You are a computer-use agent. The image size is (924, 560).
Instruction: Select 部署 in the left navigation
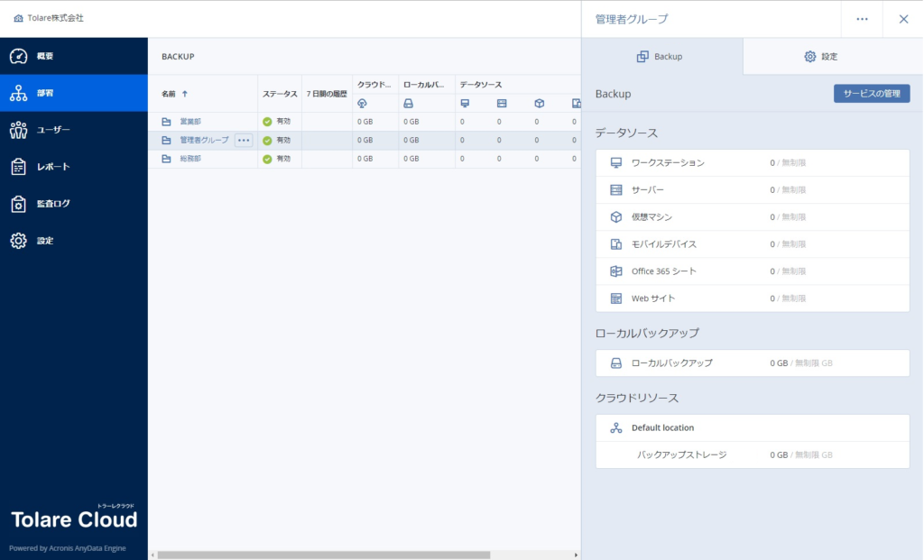(73, 93)
